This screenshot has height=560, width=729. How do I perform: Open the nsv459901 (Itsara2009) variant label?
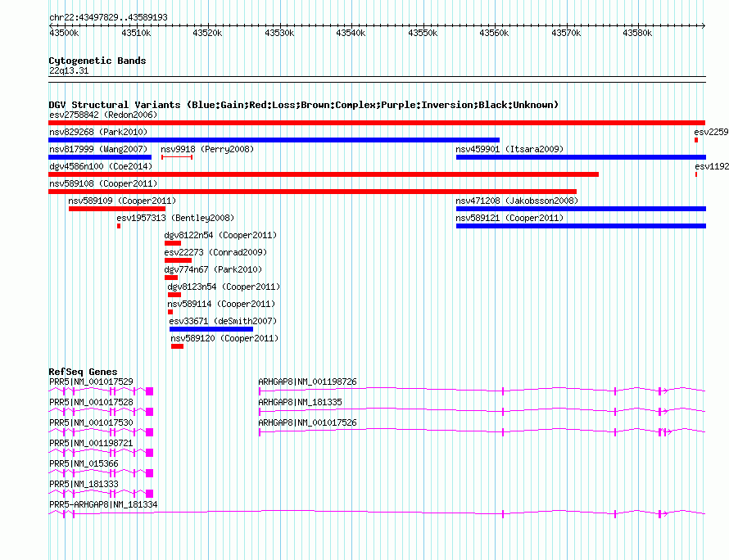click(509, 149)
